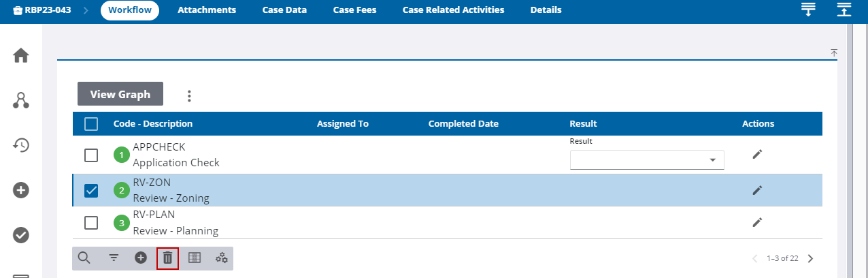Open the filter icon in grid toolbar

(x=114, y=258)
